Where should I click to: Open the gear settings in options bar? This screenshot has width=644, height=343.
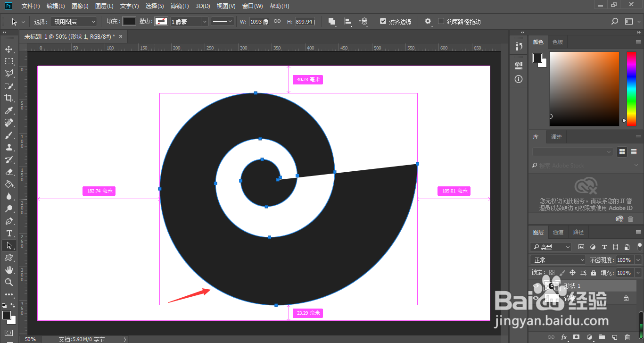click(428, 22)
